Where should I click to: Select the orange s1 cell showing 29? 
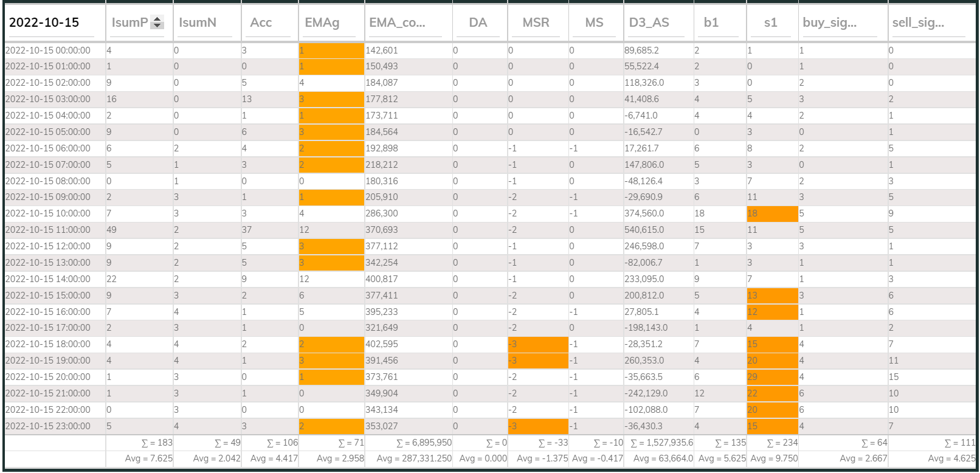[772, 377]
